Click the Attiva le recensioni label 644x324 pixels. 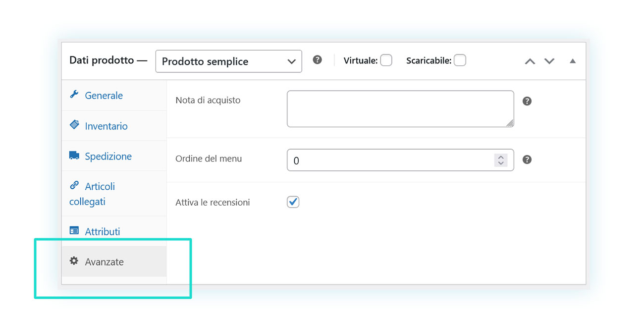[x=213, y=202]
